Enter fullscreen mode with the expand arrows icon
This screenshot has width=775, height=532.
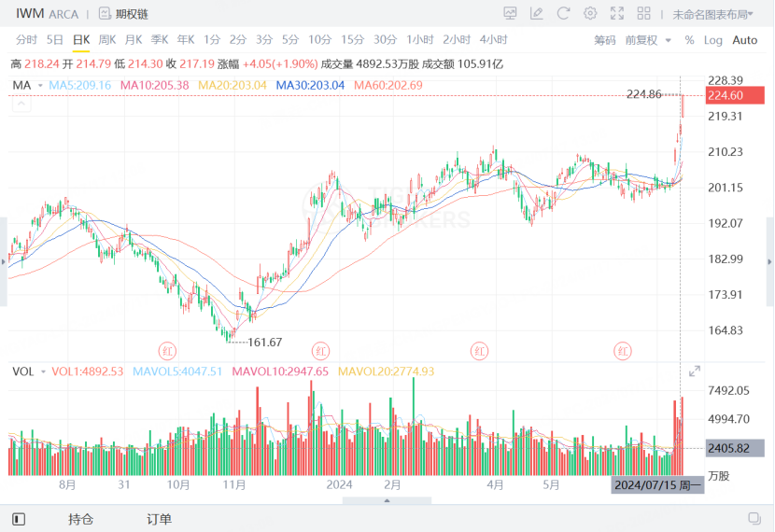tap(617, 13)
